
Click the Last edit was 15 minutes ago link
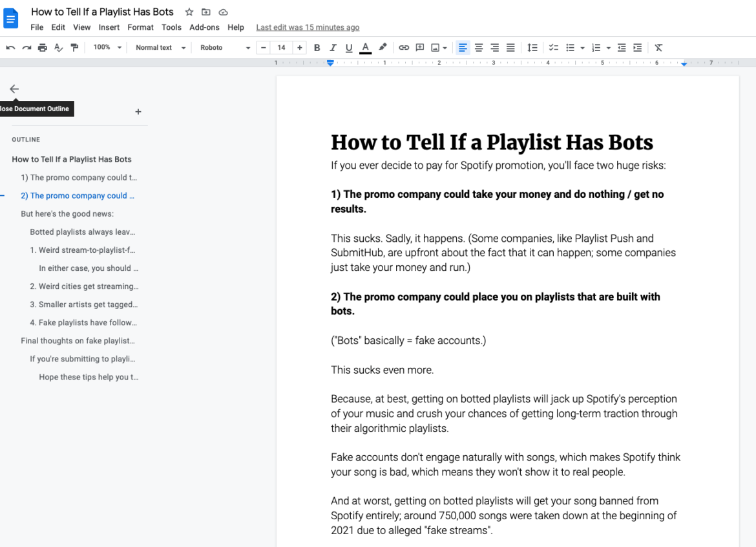(308, 27)
